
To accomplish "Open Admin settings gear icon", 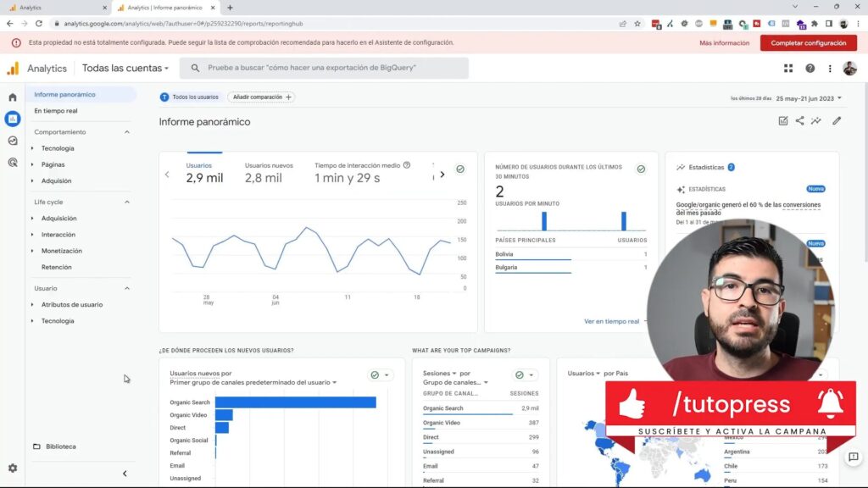I will 12,468.
